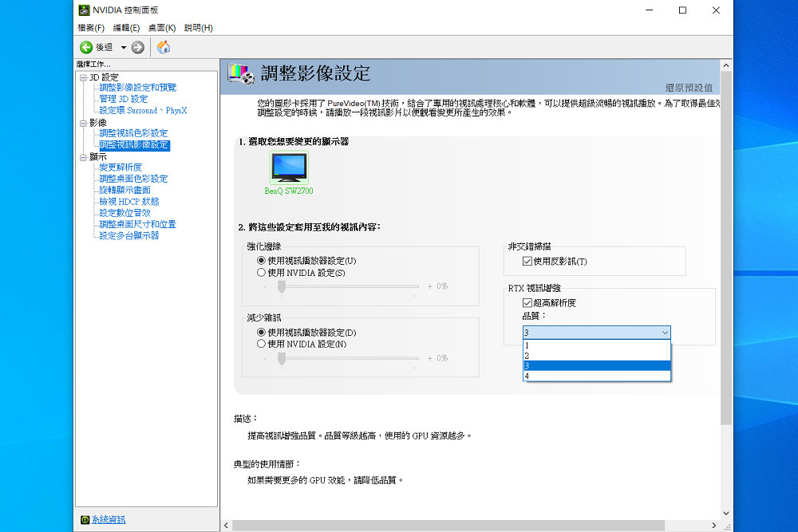Open 調整視訊色彩設定 in the tree
Screen dimensions: 798x532
click(x=133, y=132)
